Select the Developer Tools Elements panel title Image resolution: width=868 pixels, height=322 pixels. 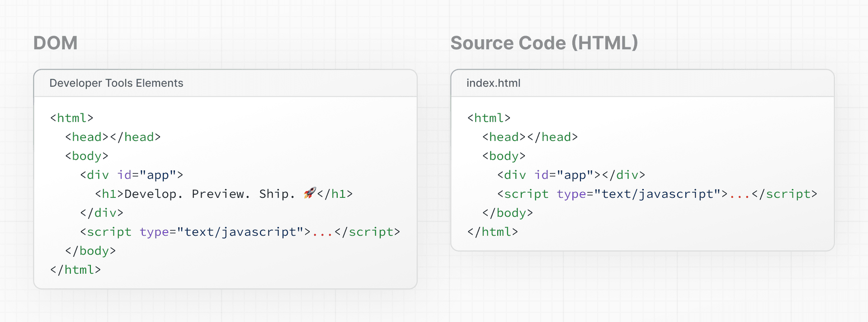116,83
